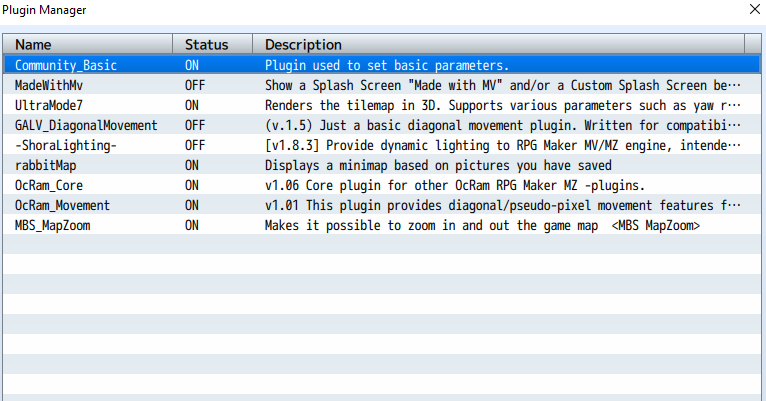Click the '[v1.8.3] Provide dynamic lighting' description
The height and width of the screenshot is (401, 766).
point(503,146)
